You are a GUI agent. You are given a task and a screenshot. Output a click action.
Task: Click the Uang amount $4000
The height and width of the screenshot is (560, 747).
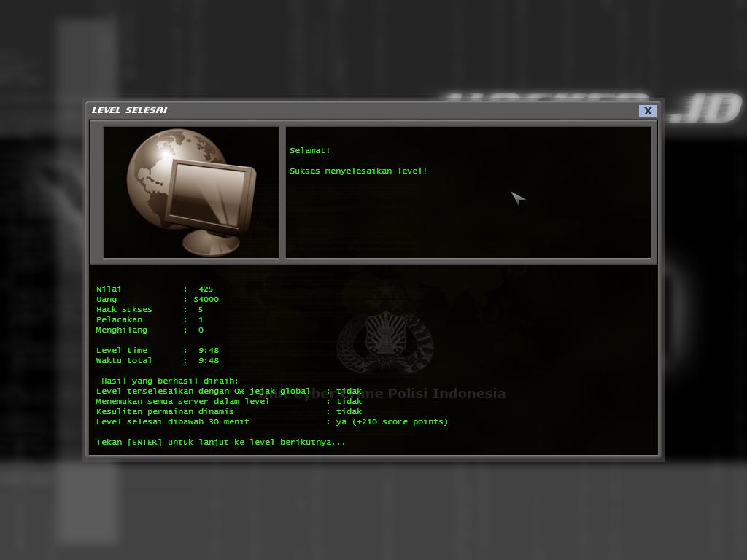tap(206, 299)
